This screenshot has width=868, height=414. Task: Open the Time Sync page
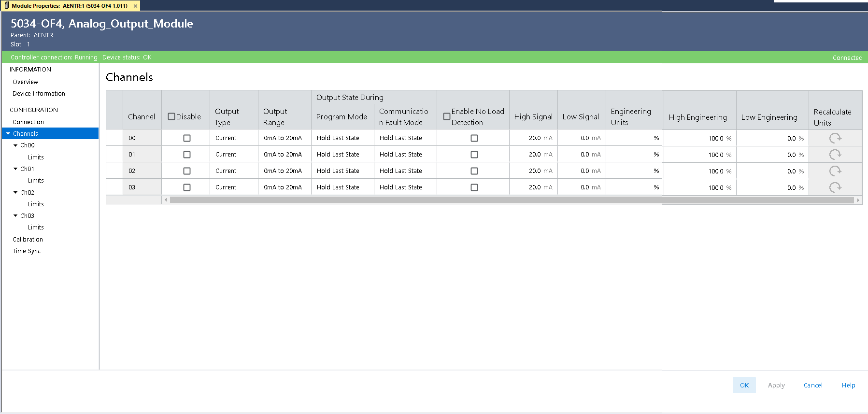click(x=27, y=251)
